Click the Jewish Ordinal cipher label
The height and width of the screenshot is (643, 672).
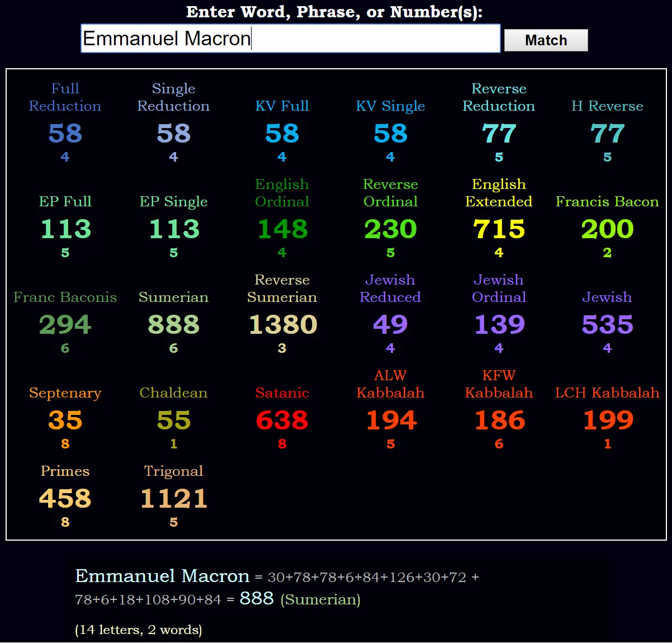(499, 289)
